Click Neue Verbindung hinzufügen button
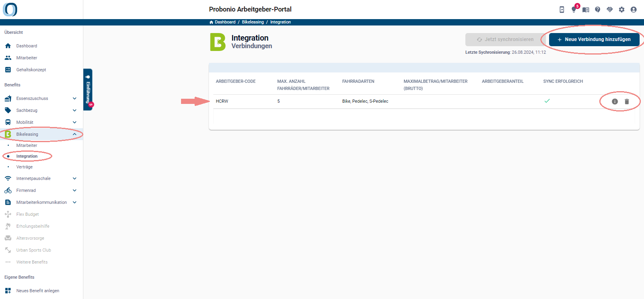The height and width of the screenshot is (299, 644). tap(594, 39)
